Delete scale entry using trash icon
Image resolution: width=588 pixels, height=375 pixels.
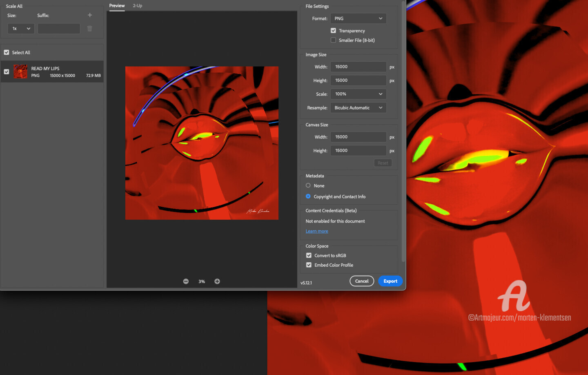coord(90,29)
